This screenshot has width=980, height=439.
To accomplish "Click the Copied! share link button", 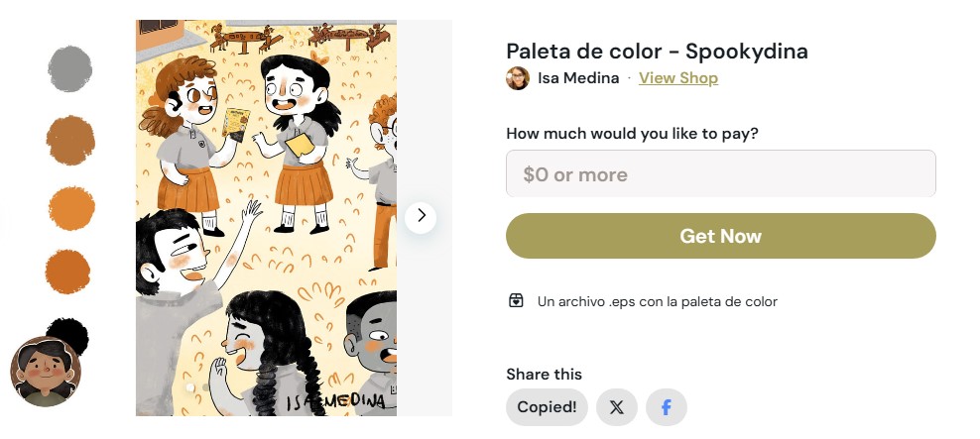I will 547,407.
